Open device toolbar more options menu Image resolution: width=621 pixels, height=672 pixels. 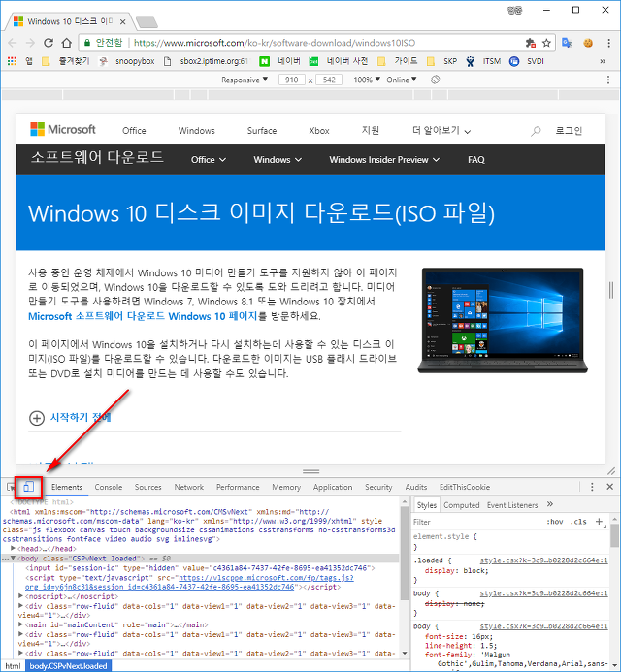pyautogui.click(x=608, y=80)
